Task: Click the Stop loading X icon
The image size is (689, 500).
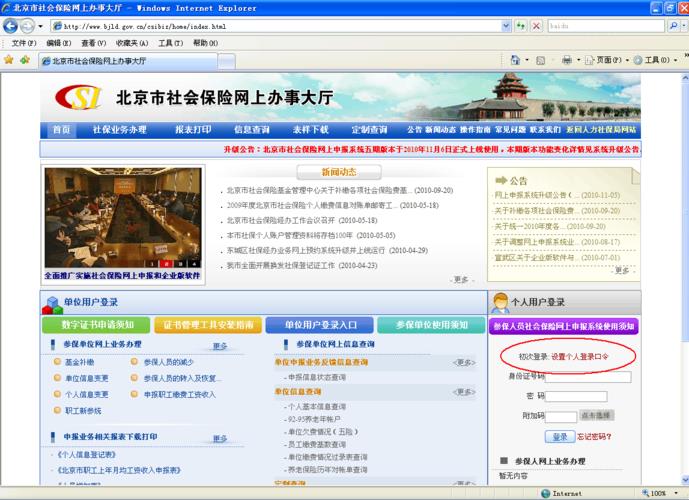Action: tap(537, 26)
